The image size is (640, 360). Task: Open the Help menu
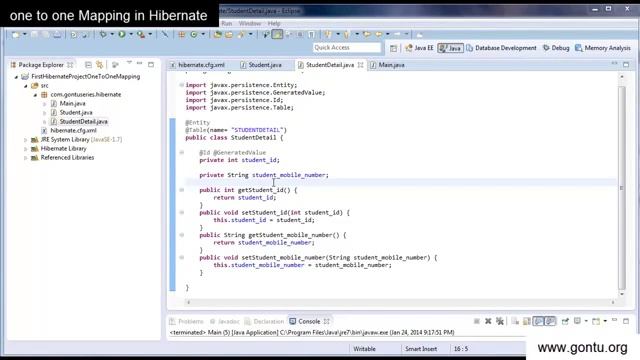(x=274, y=23)
